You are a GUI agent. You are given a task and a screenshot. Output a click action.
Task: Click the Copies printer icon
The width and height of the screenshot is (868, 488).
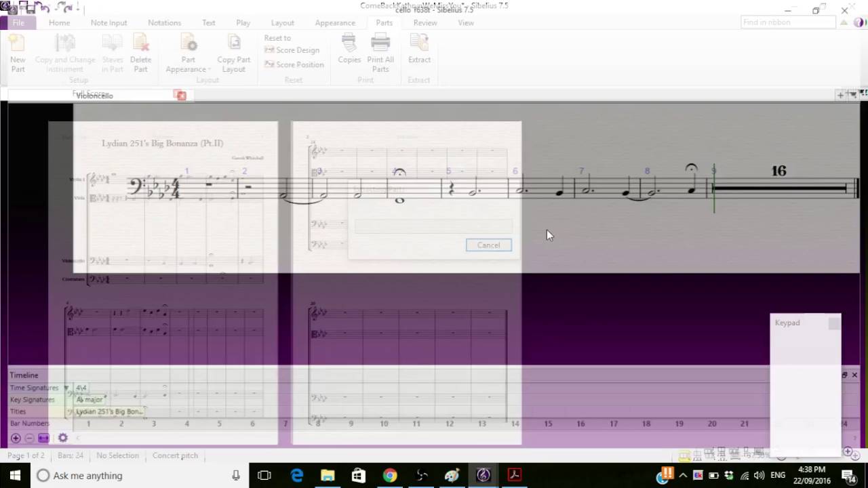tap(349, 49)
